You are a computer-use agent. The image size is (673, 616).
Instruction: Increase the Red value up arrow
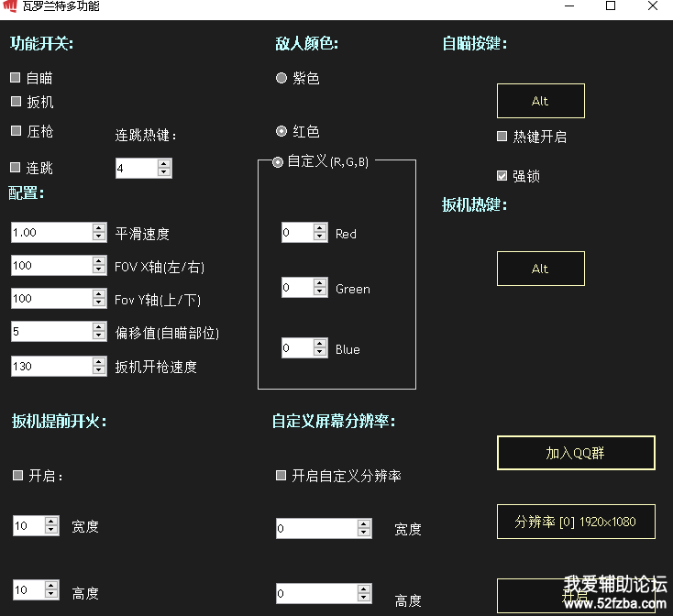pyautogui.click(x=320, y=227)
